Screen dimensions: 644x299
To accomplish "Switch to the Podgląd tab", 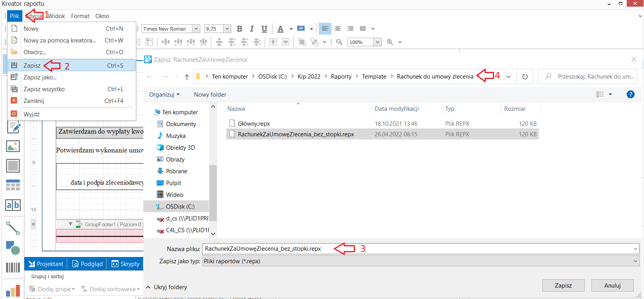I will click(87, 264).
